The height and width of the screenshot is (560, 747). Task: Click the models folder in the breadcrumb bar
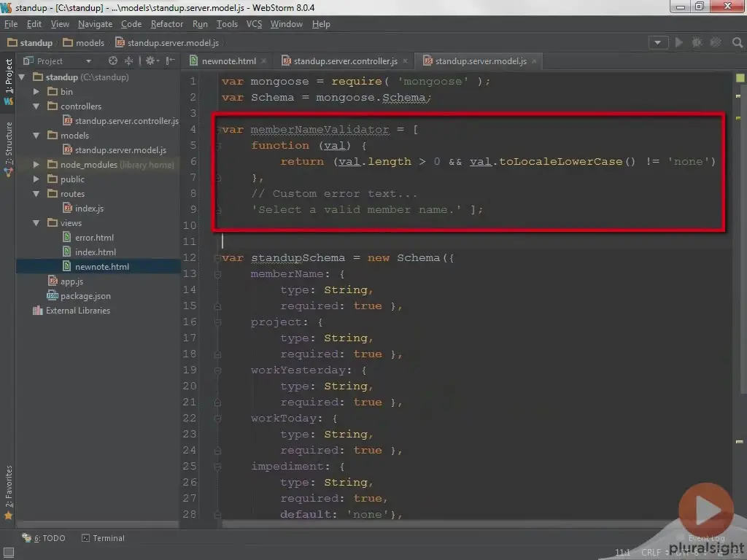pyautogui.click(x=84, y=43)
